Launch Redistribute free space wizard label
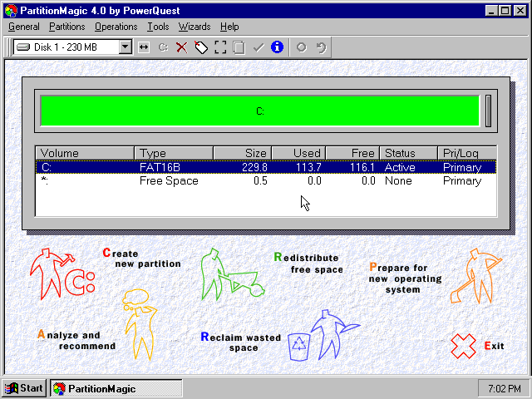 [x=308, y=264]
